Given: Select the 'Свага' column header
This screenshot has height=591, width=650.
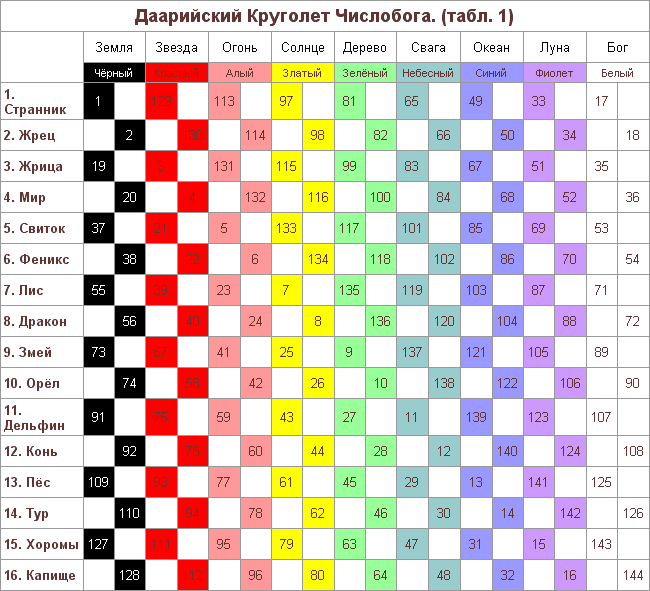Looking at the screenshot, I should click(x=428, y=47).
